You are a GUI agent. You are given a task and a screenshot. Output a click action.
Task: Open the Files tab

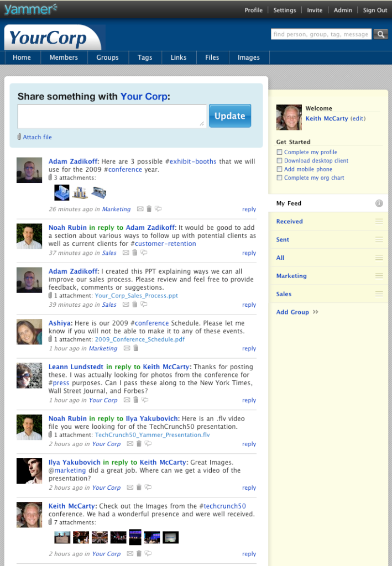[212, 57]
